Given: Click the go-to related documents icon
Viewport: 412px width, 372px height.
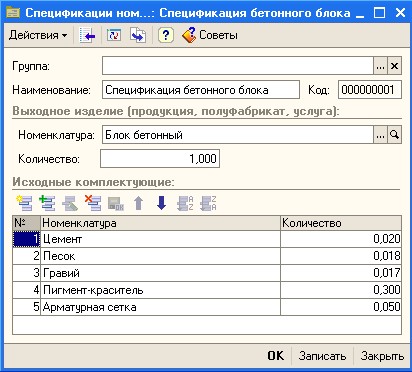Looking at the screenshot, I should click(x=138, y=35).
